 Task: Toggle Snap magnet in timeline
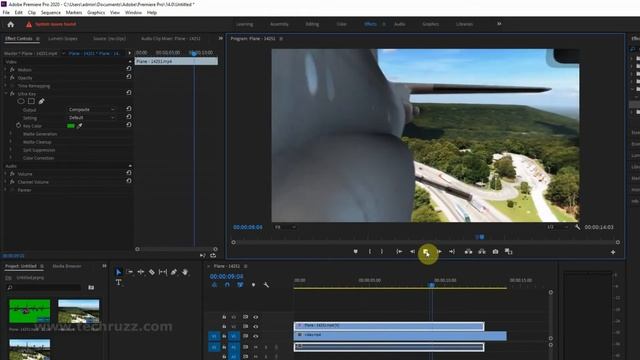point(227,285)
